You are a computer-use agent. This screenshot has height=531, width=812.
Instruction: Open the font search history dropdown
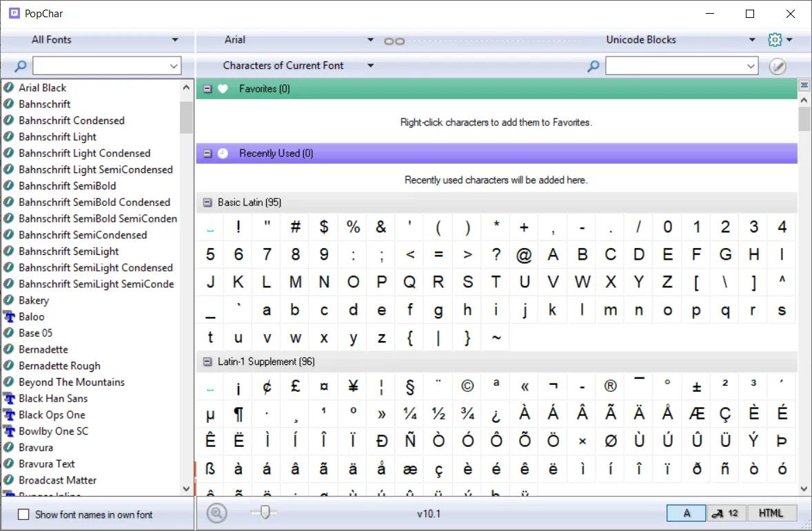point(174,66)
